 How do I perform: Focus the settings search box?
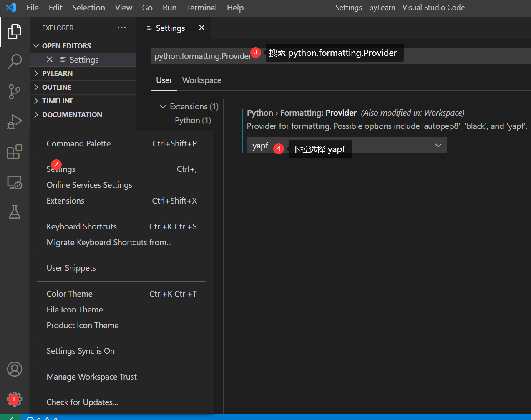341,55
